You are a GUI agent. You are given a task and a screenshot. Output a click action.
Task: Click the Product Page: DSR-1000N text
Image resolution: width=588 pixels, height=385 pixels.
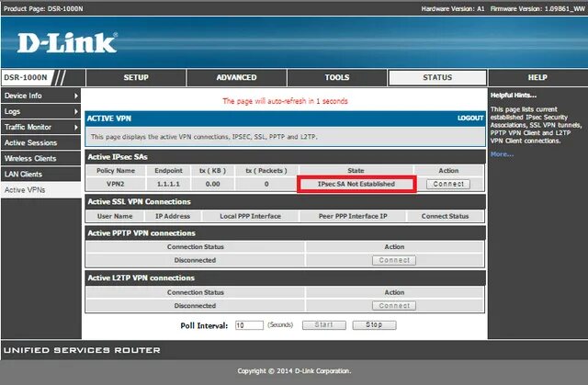[43, 8]
